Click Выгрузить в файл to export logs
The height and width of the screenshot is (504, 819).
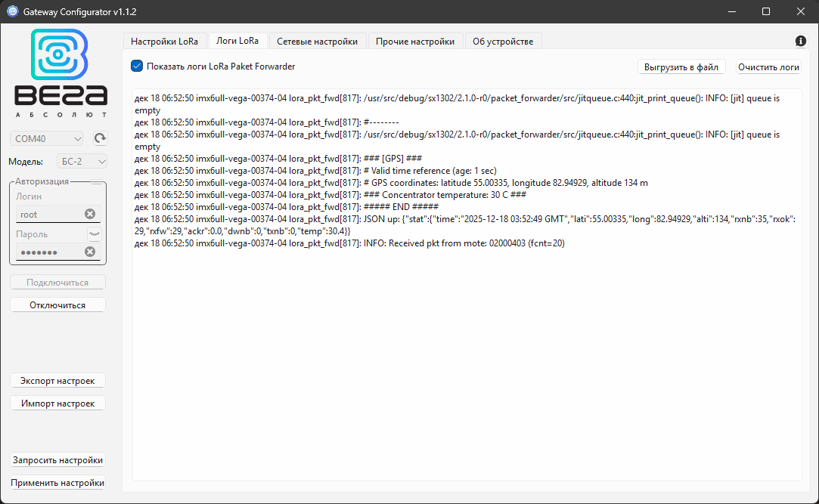pyautogui.click(x=681, y=66)
